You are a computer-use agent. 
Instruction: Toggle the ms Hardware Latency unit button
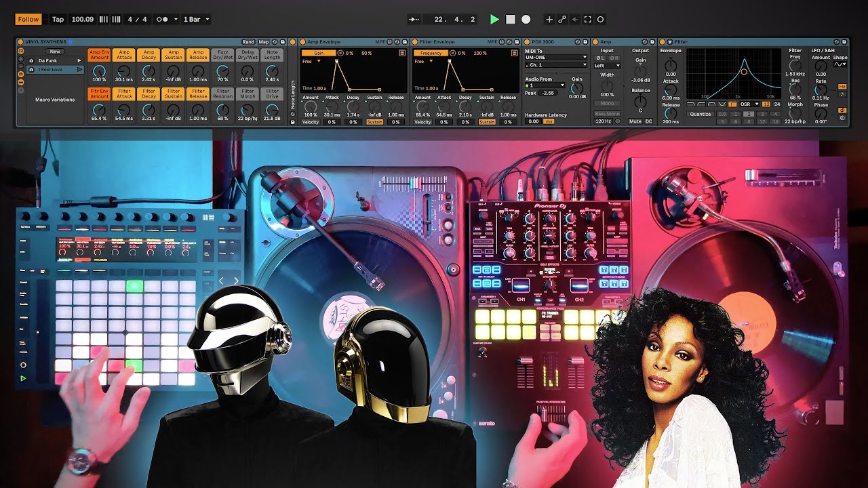[548, 121]
